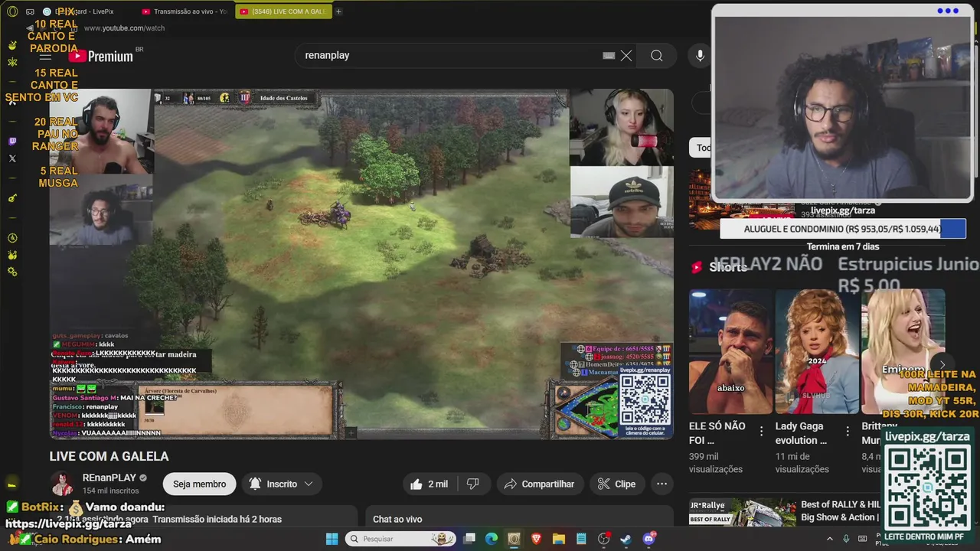980x551 pixels.
Task: Open Lady Gaga evolution short thumbnail
Action: pos(817,351)
